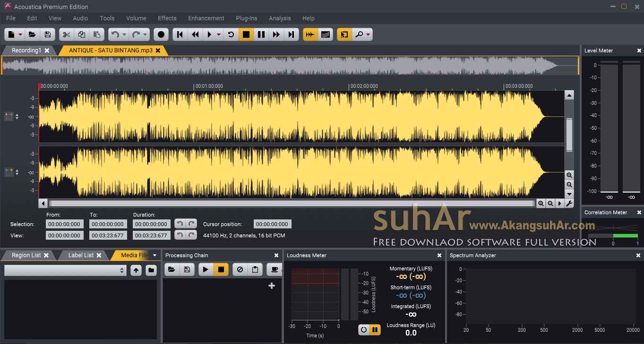Save the processing chain
644x344 pixels.
pos(187,269)
